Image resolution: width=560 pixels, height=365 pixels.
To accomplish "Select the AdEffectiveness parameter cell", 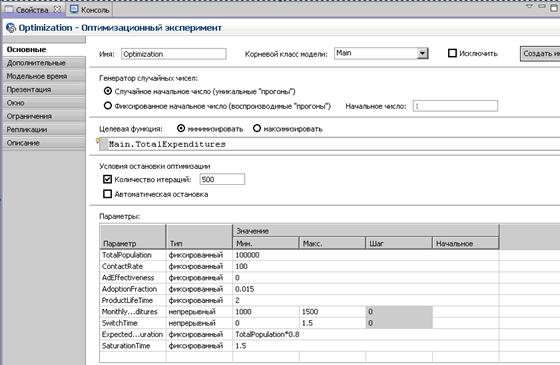I will click(133, 278).
